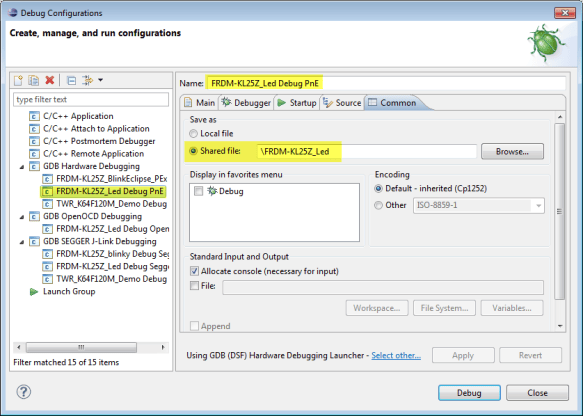Click the help question mark icon

pos(23,392)
